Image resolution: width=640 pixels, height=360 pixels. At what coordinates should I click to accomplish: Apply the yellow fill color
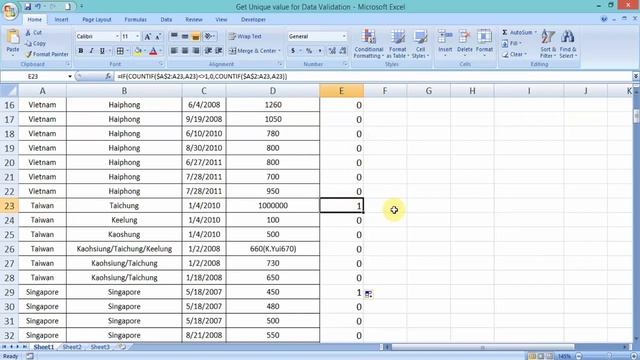[138, 51]
